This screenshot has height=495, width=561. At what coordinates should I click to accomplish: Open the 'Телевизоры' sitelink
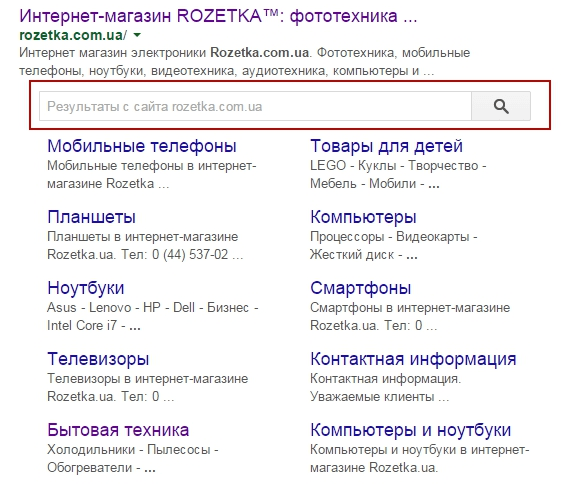(98, 359)
